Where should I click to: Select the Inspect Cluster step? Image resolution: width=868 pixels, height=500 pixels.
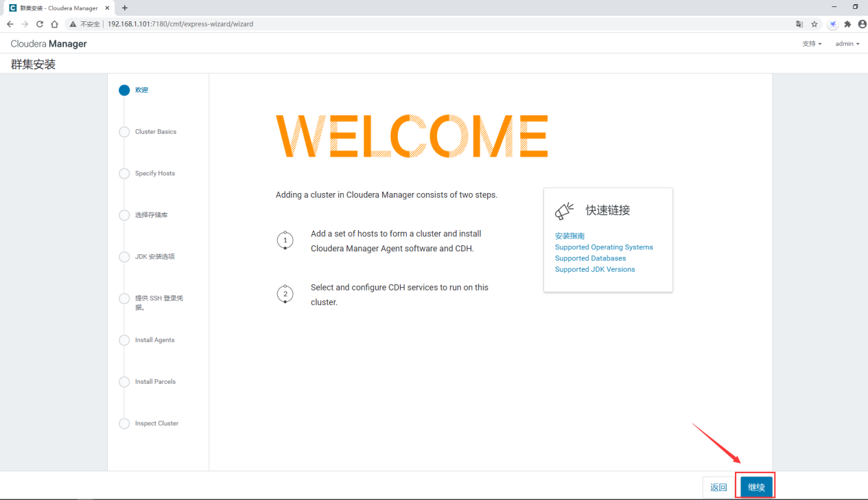[x=149, y=424]
